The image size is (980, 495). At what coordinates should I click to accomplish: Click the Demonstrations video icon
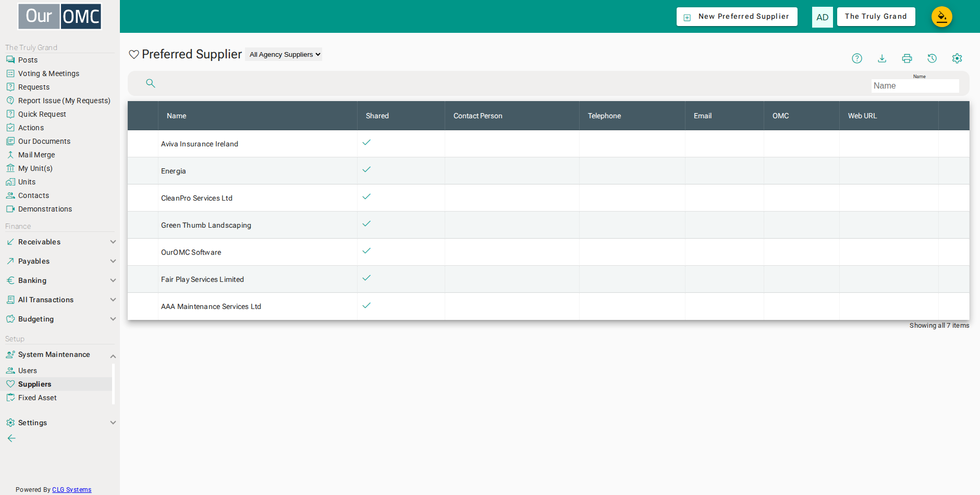tap(10, 209)
